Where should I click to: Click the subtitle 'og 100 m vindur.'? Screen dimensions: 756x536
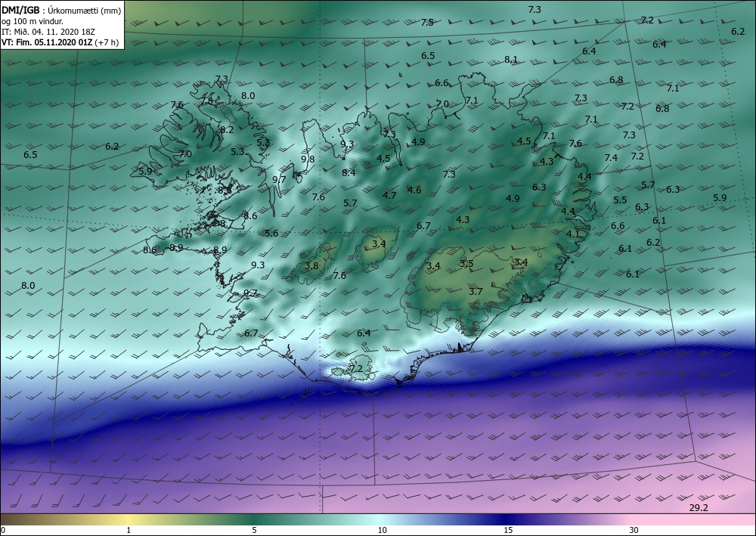tap(33, 21)
